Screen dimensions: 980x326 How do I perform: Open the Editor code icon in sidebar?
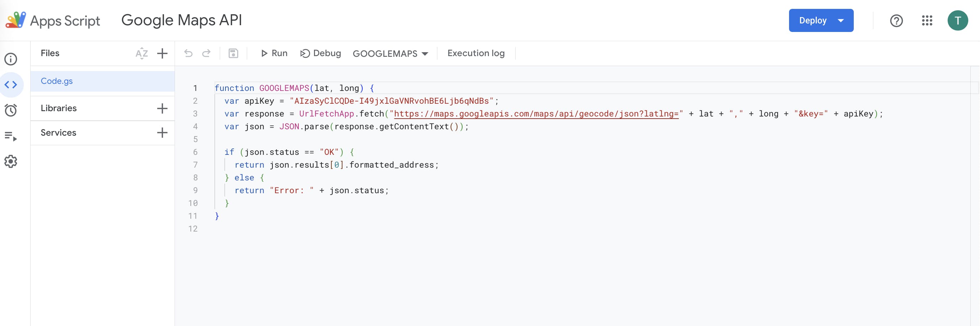pyautogui.click(x=11, y=85)
